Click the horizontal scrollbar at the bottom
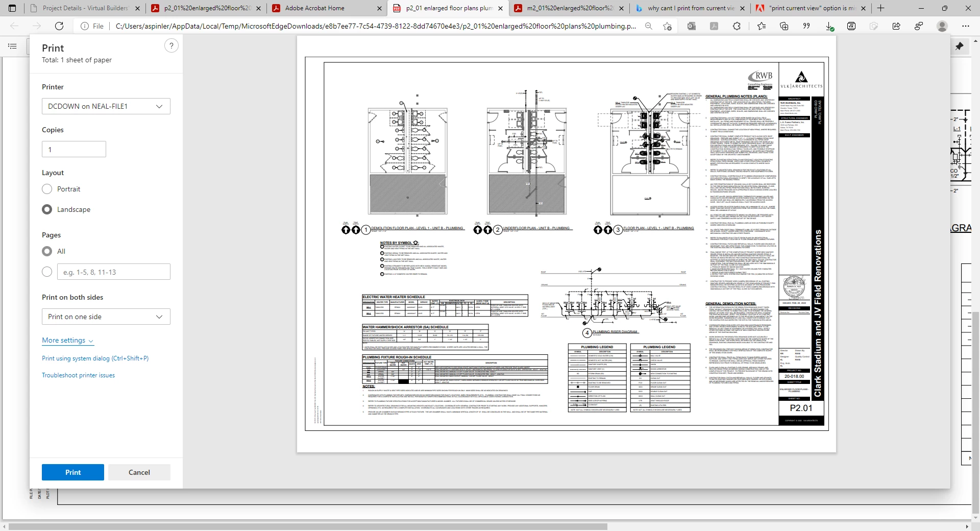Image resolution: width=980 pixels, height=531 pixels. pyautogui.click(x=307, y=526)
